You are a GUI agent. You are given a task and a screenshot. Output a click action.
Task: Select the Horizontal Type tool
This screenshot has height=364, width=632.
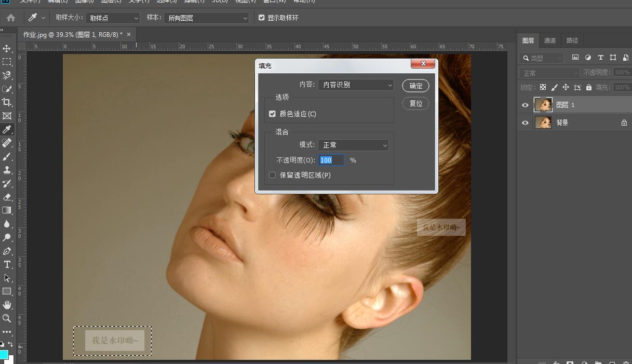click(7, 264)
